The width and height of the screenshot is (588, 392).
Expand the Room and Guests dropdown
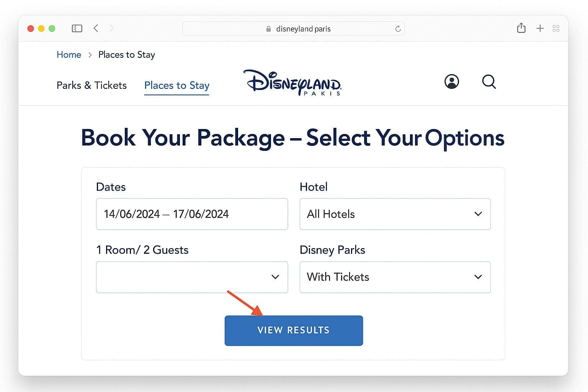(192, 277)
